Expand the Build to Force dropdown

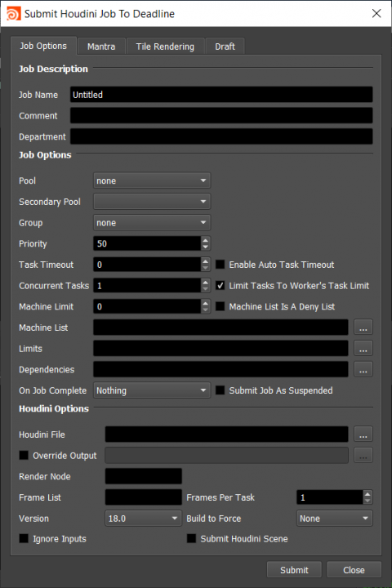(x=335, y=519)
